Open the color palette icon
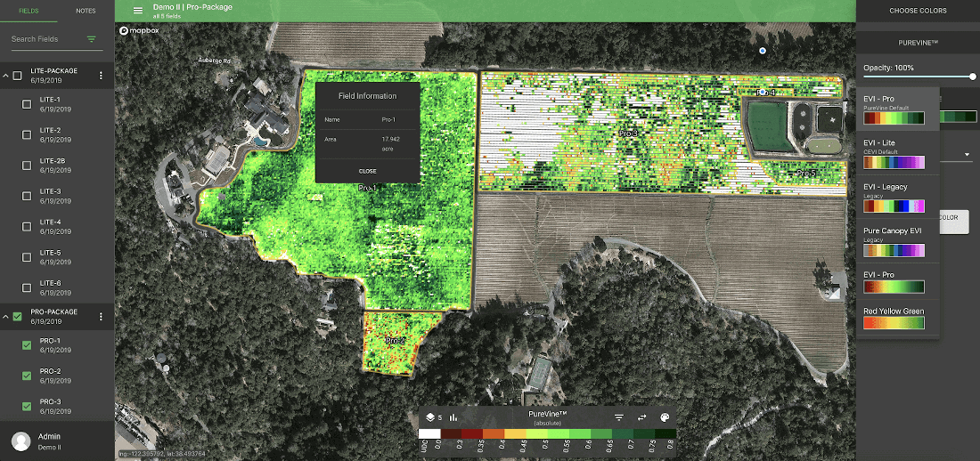This screenshot has width=980, height=461. point(665,417)
